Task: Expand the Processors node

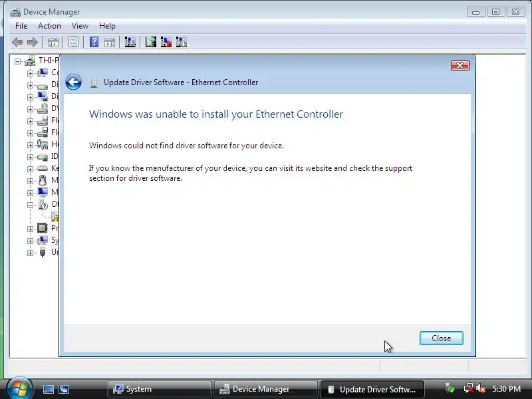Action: [x=30, y=229]
